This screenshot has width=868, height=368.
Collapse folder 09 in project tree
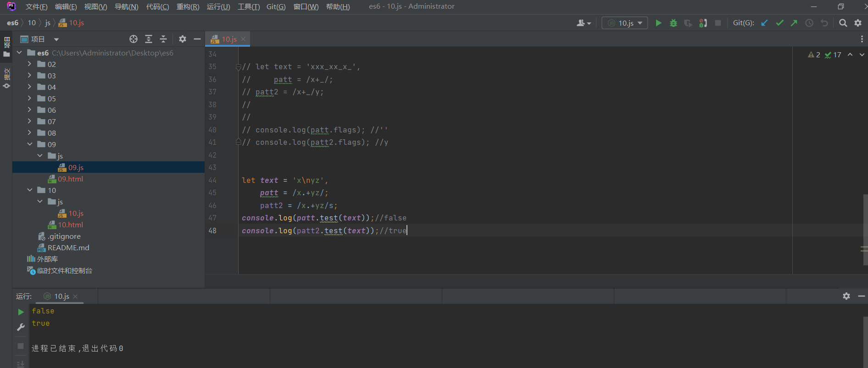click(x=29, y=144)
